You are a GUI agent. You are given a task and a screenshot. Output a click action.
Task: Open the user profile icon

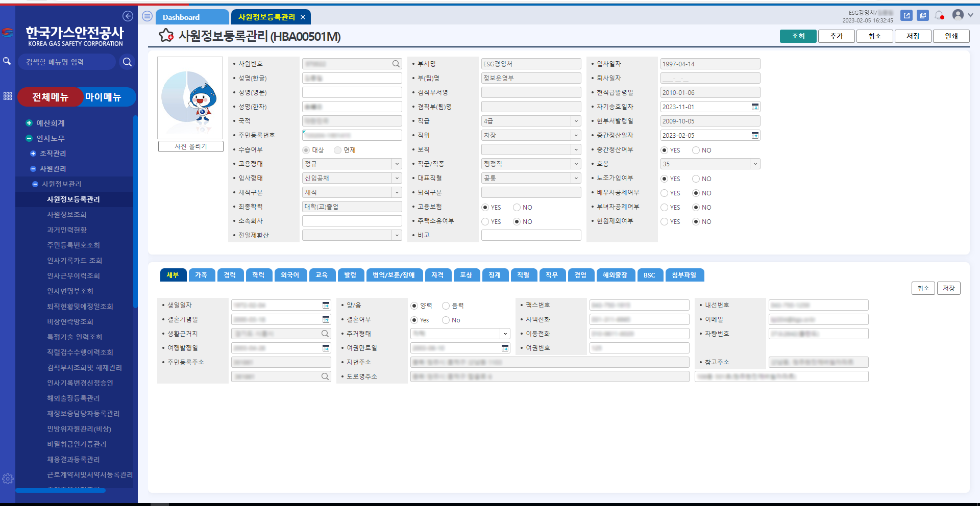(958, 15)
